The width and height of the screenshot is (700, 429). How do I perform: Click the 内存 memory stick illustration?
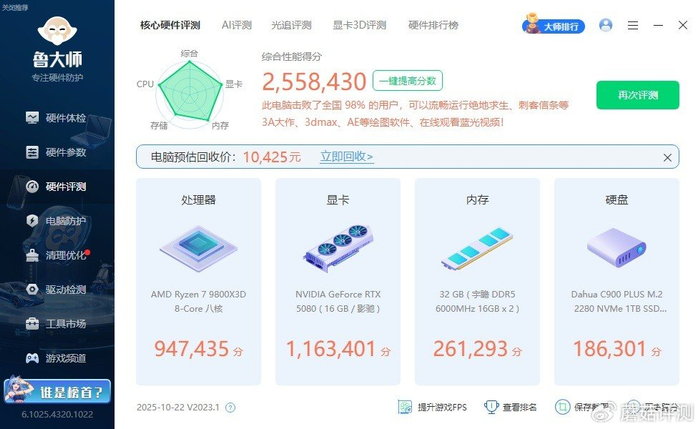[x=477, y=248]
